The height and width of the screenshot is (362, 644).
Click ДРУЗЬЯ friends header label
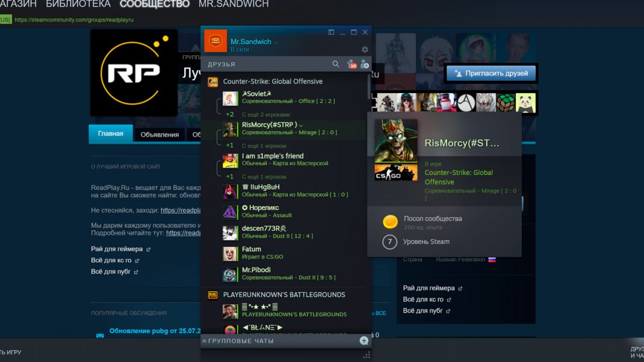(221, 64)
